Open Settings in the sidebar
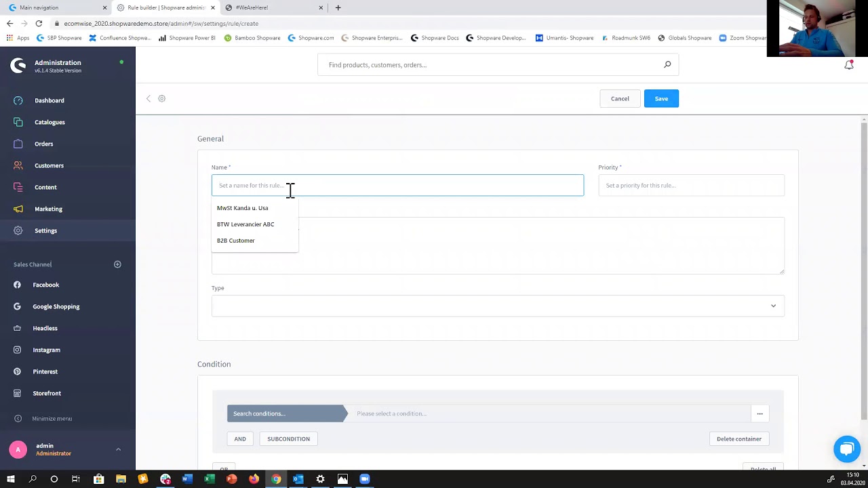 tap(45, 230)
